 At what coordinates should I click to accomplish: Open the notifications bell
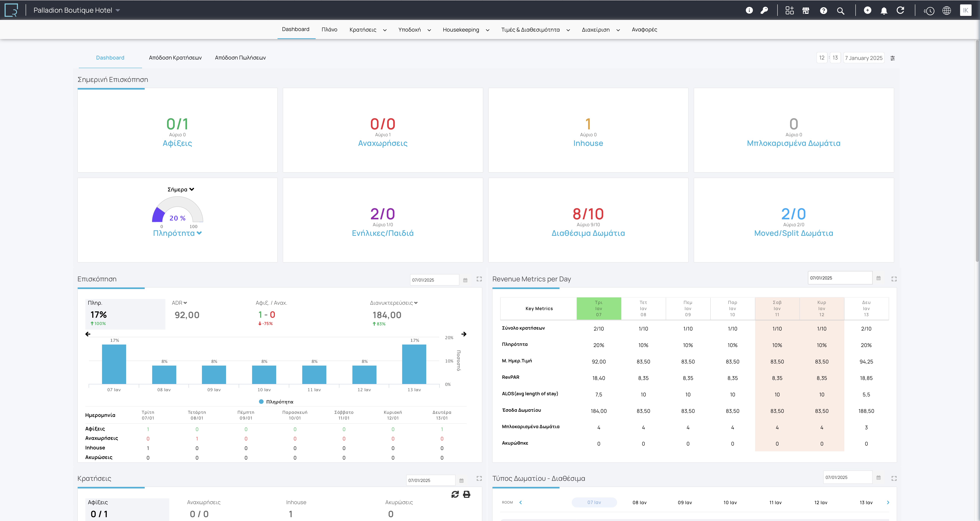tap(884, 11)
